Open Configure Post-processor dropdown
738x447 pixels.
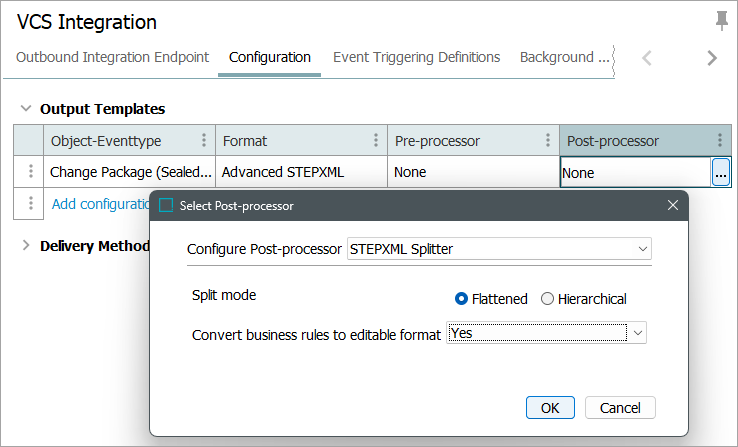click(640, 249)
